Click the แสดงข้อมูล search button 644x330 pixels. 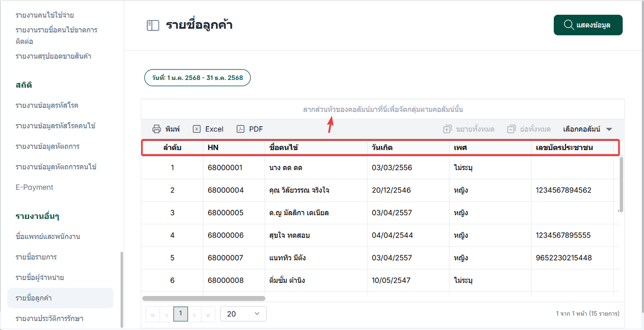[588, 25]
